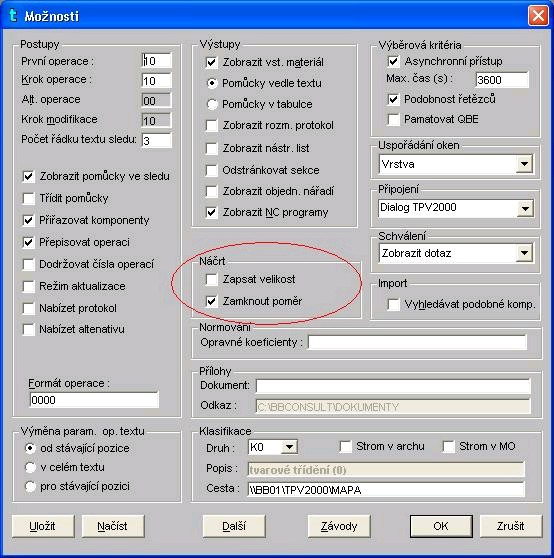The width and height of the screenshot is (554, 558).
Task: Confirm with the OK button
Action: 441,526
